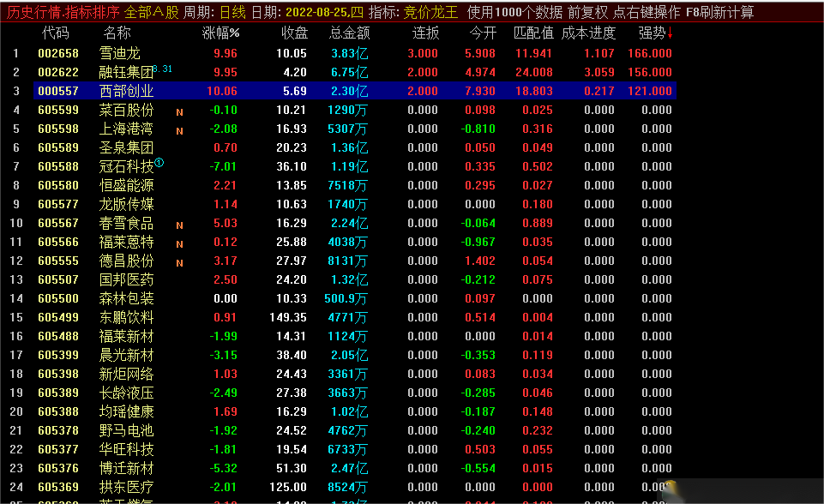This screenshot has height=504, width=824.
Task: Click the 名称 column header
Action: pyautogui.click(x=117, y=33)
